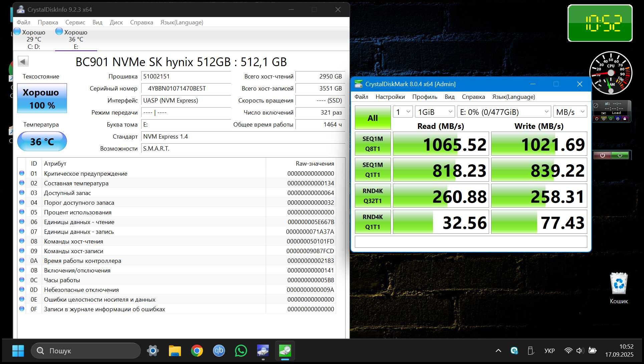Click the empty comment field in CrystalDiskMark

point(471,242)
